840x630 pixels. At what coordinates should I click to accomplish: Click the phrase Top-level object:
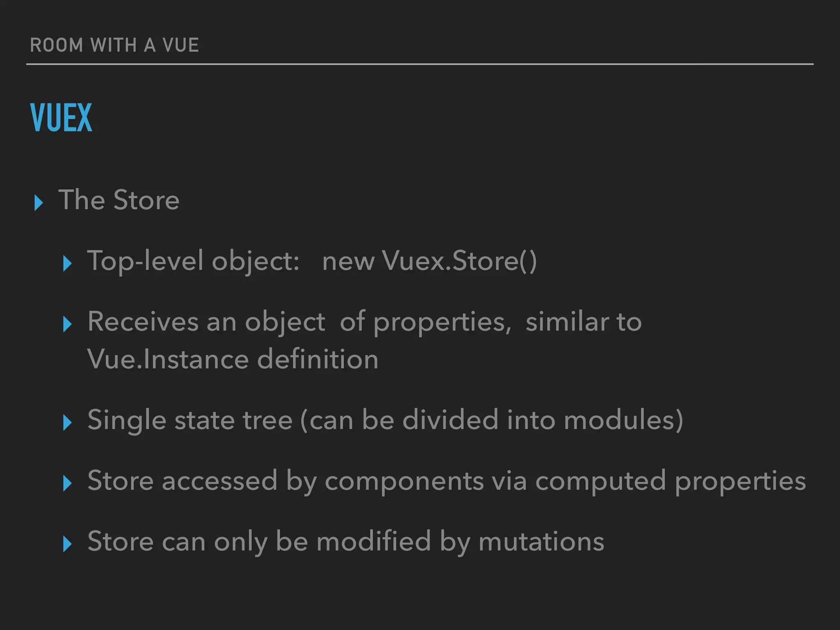click(x=193, y=262)
